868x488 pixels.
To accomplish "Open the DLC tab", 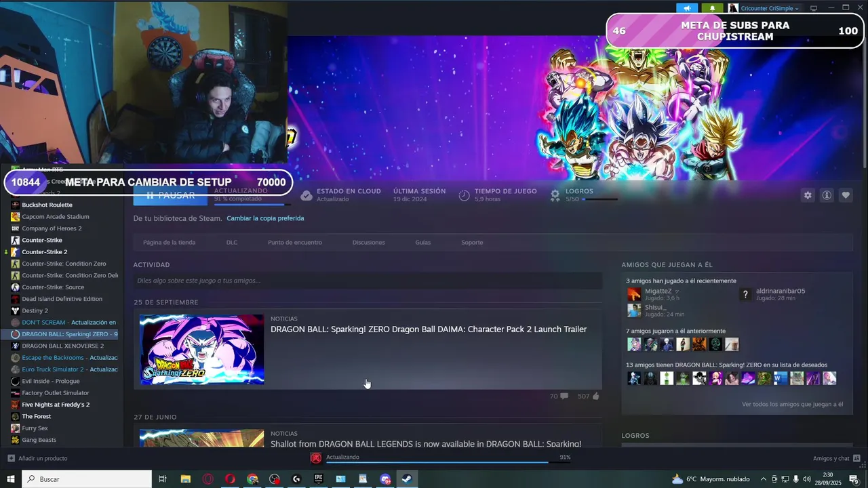I will click(232, 243).
